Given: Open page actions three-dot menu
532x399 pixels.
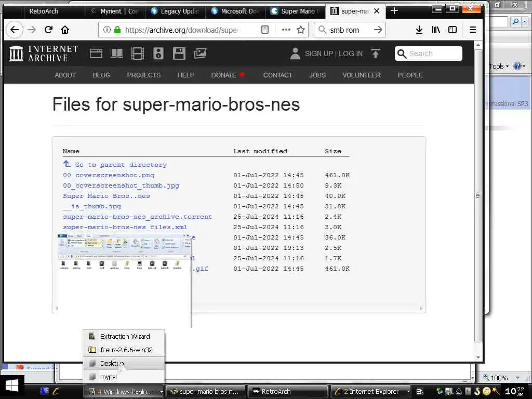Looking at the screenshot, I should 286,30.
